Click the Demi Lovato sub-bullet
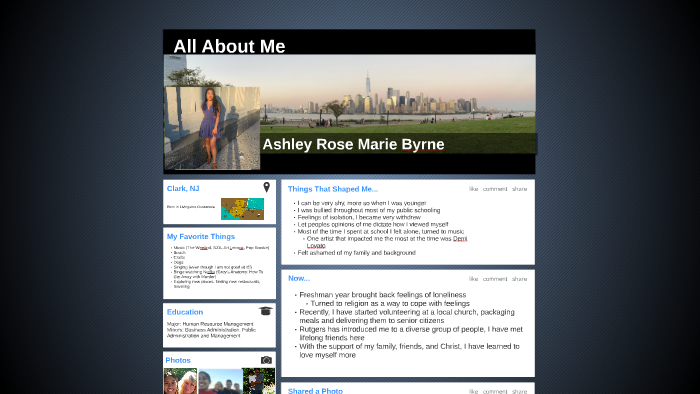Viewport: 700px width, 394px height. click(387, 242)
